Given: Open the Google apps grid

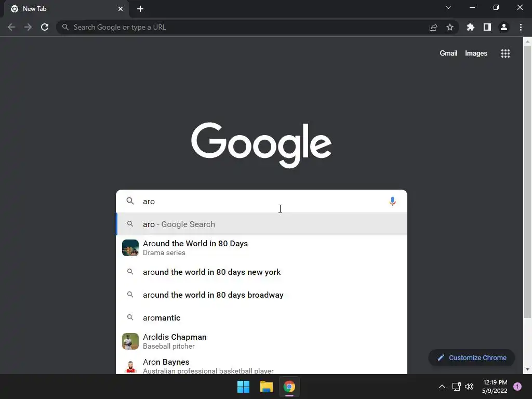Looking at the screenshot, I should tap(506, 54).
